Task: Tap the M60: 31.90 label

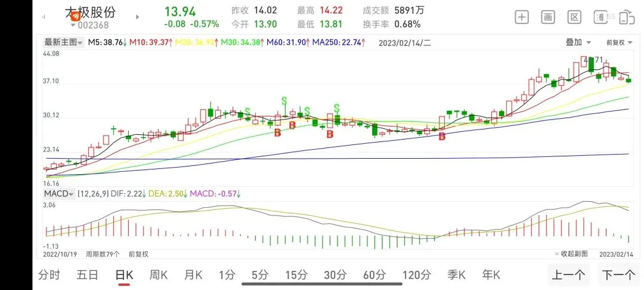Action: [x=289, y=42]
